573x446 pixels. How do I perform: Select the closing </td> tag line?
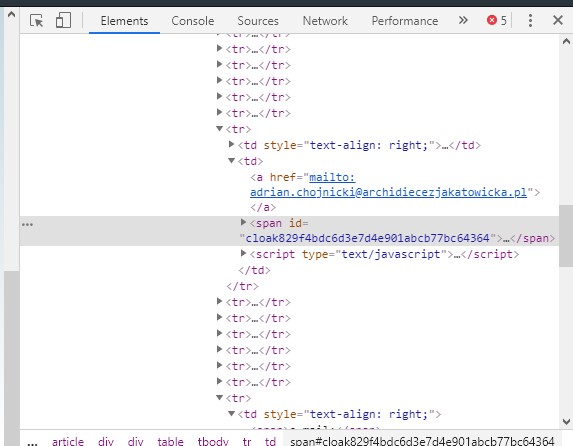pyautogui.click(x=254, y=270)
